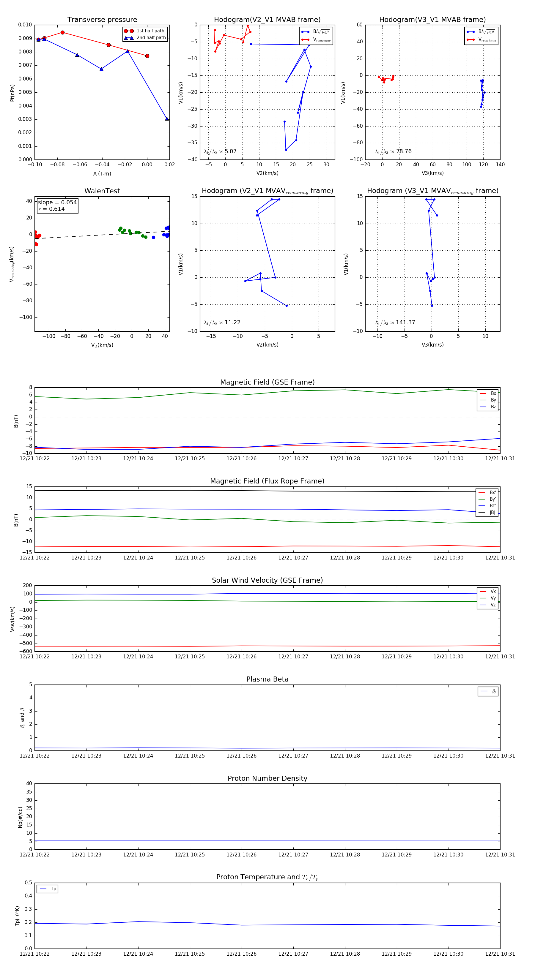Select "Vx" in the solar wind velocity legend
The width and height of the screenshot is (535, 980).
point(488,592)
